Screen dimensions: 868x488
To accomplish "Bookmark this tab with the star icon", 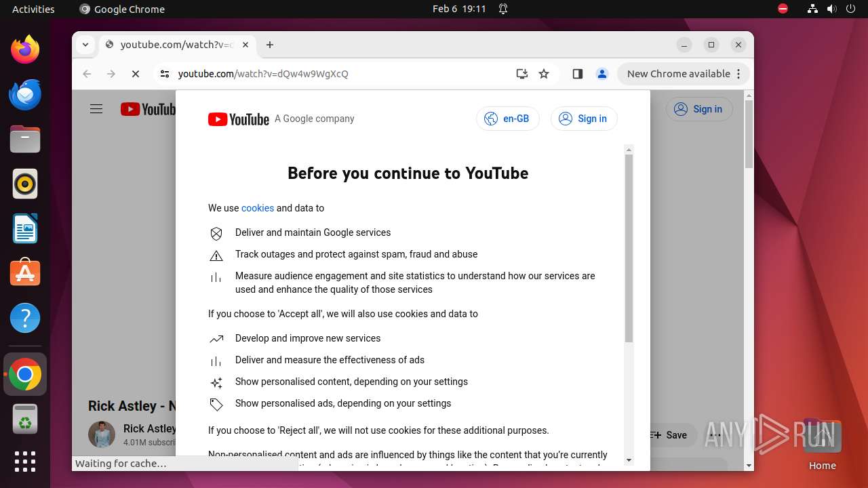I will tap(544, 74).
